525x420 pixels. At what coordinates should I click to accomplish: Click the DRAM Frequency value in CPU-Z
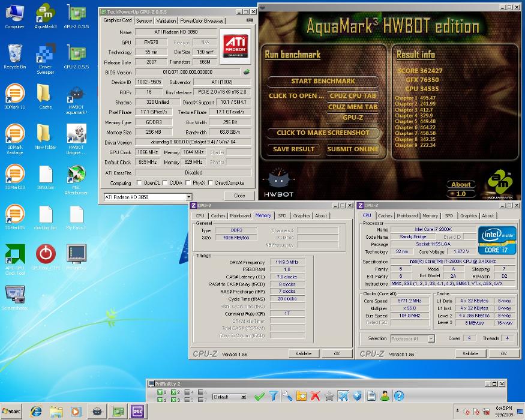(287, 262)
